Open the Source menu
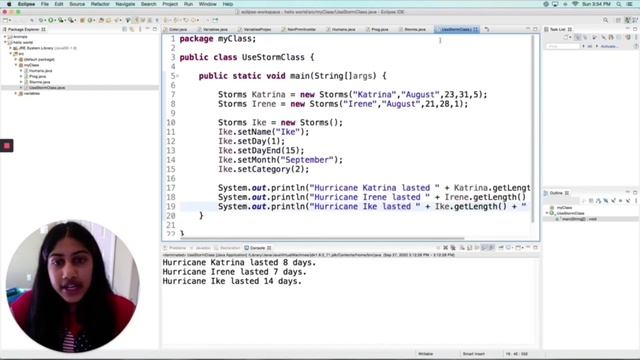Screen dimensions: 640x360 (77, 4)
